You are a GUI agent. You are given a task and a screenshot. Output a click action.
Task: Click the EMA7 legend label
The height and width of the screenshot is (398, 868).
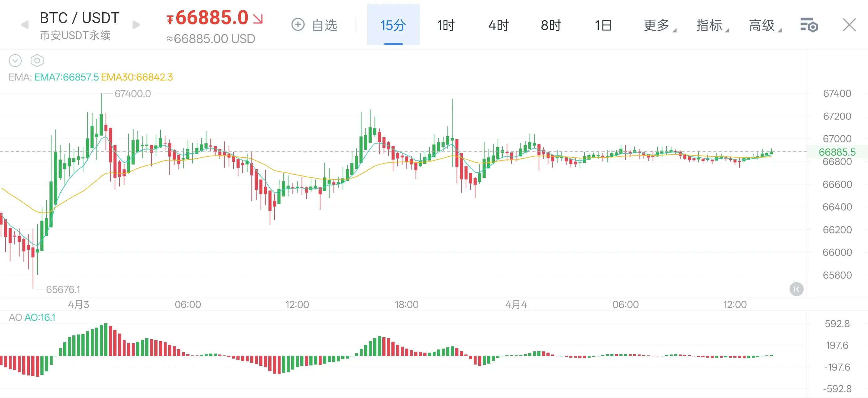(x=66, y=77)
